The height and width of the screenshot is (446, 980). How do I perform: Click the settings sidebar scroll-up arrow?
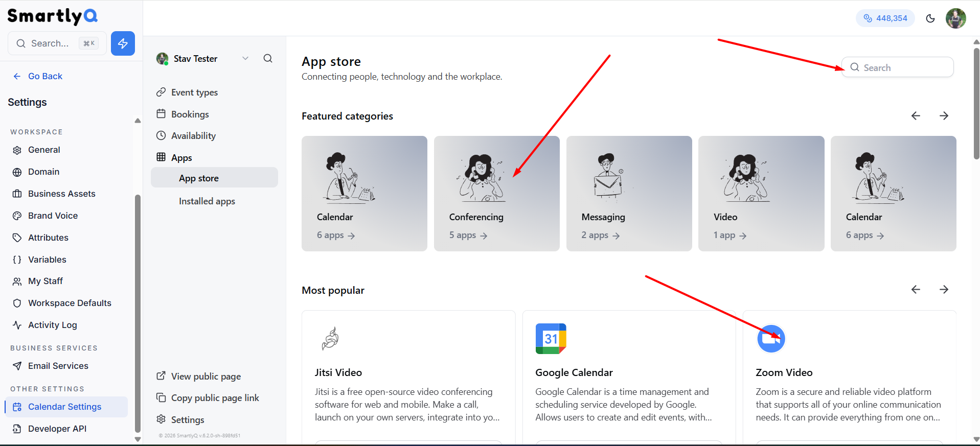point(138,121)
